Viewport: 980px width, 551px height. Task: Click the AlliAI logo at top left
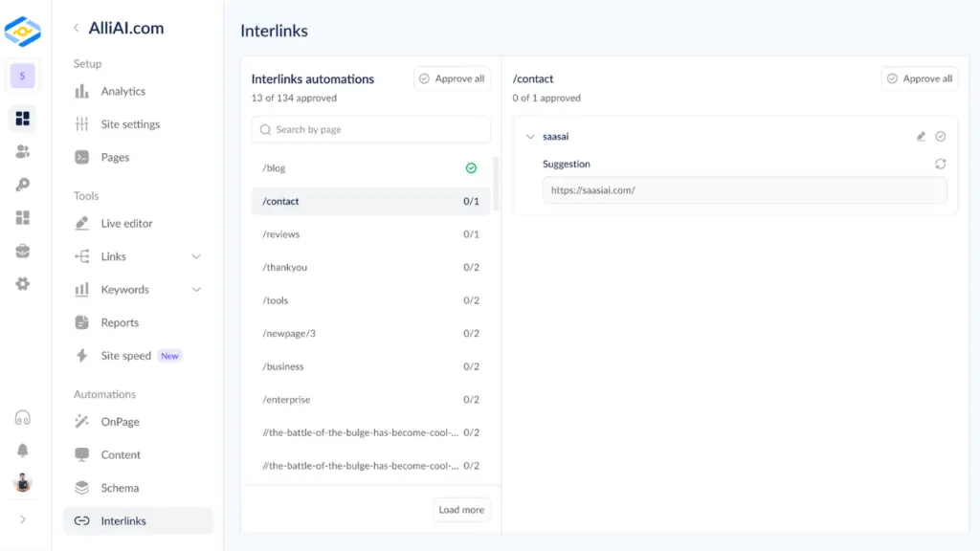pos(23,31)
